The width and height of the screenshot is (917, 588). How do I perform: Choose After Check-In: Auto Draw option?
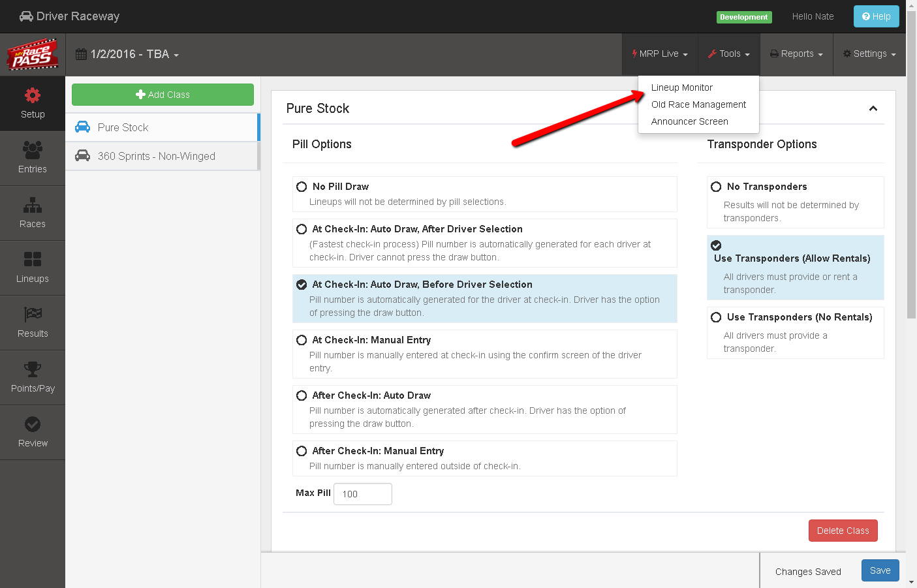[301, 395]
